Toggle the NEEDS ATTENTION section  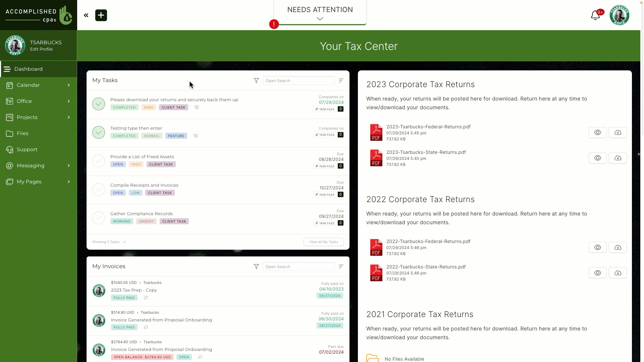(320, 18)
